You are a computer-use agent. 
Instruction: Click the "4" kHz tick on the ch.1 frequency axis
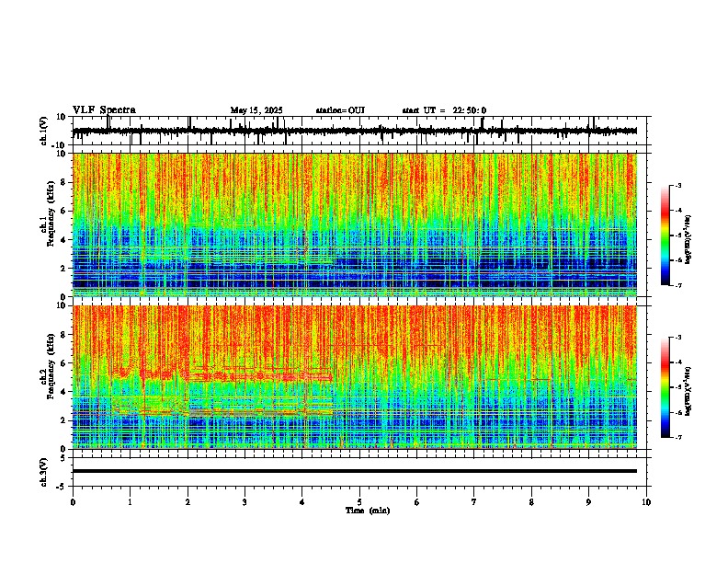tap(63, 240)
